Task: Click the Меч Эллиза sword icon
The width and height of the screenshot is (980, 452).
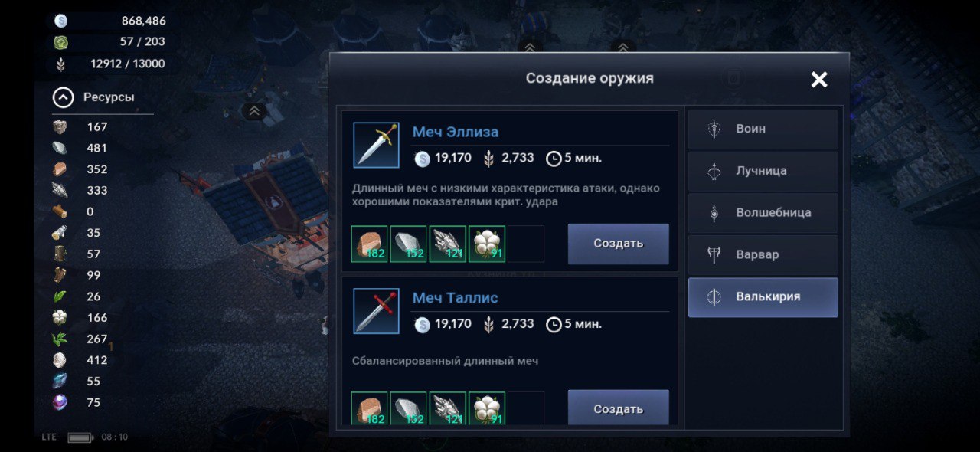Action: coord(376,145)
